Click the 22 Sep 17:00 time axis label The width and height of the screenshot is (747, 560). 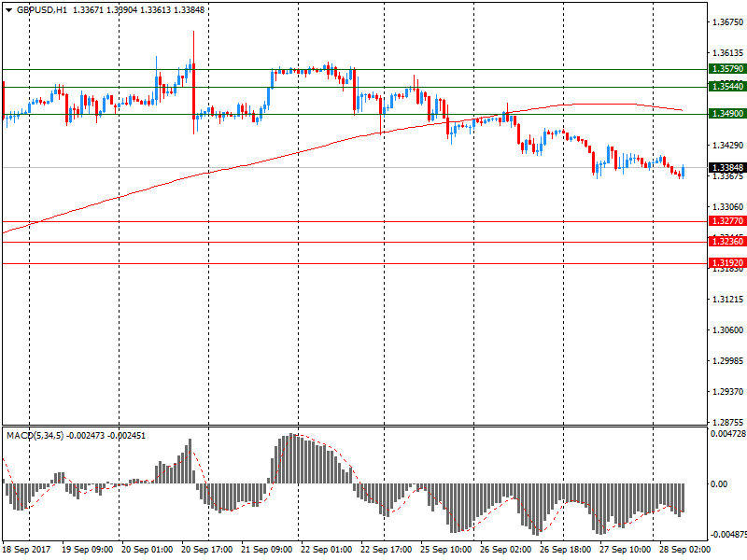click(387, 550)
